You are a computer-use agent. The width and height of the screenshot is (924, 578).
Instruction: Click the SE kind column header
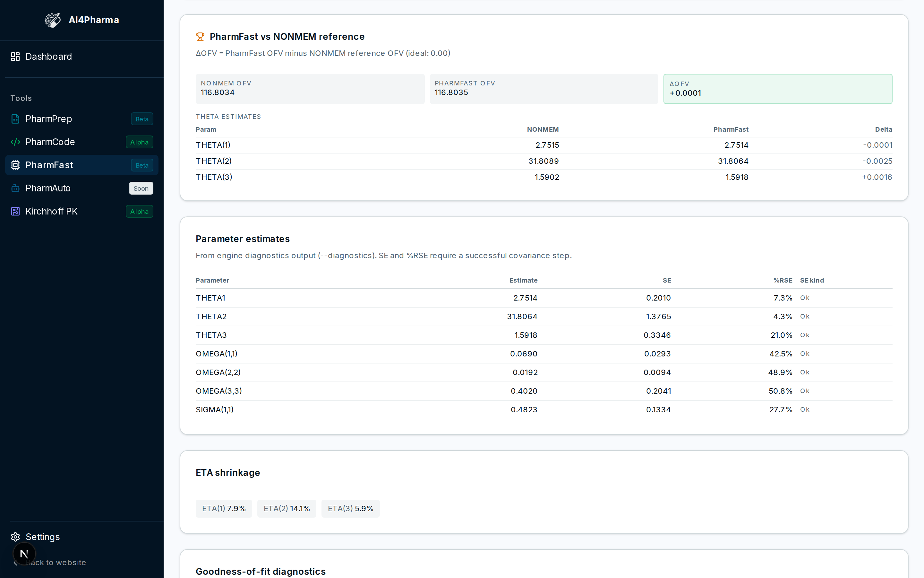pyautogui.click(x=812, y=280)
